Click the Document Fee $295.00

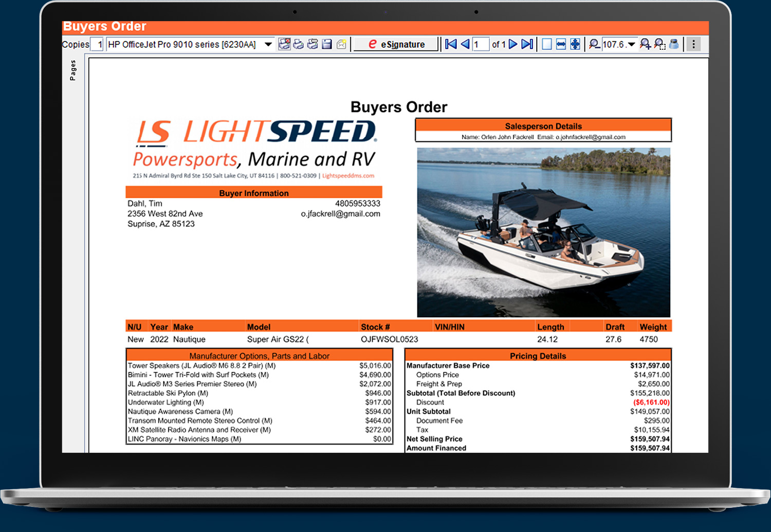pyautogui.click(x=656, y=420)
